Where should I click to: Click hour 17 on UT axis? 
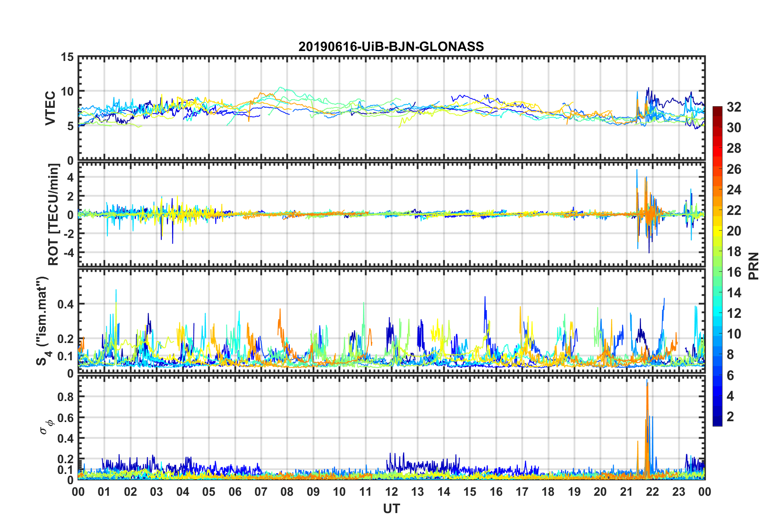point(522,492)
